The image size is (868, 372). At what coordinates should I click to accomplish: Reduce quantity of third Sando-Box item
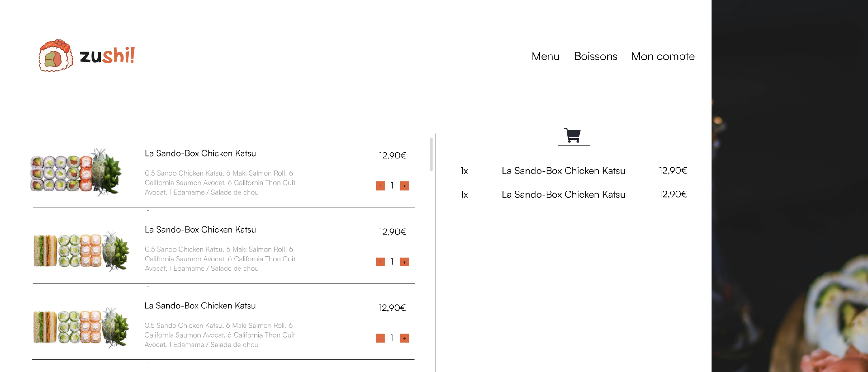(x=380, y=338)
